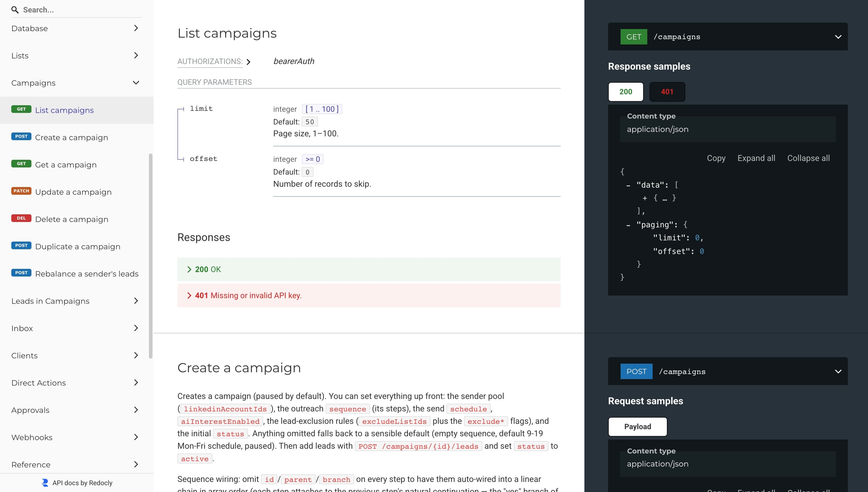
Task: Open Create a campaign sidebar entry
Action: (77, 138)
